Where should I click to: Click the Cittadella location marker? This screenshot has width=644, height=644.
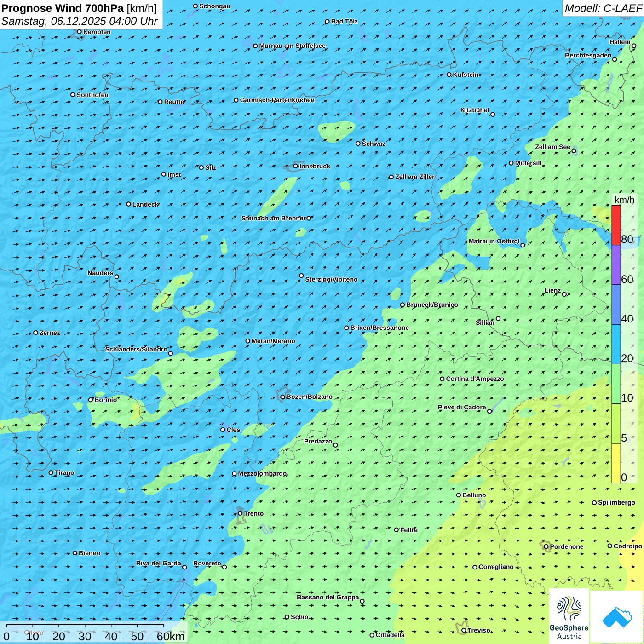click(372, 635)
